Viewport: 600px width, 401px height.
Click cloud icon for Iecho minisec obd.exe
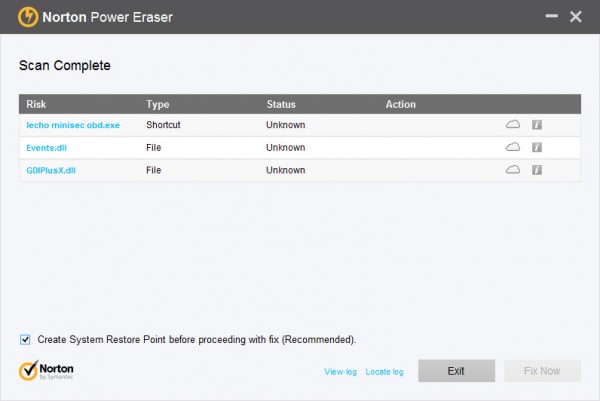(x=513, y=124)
